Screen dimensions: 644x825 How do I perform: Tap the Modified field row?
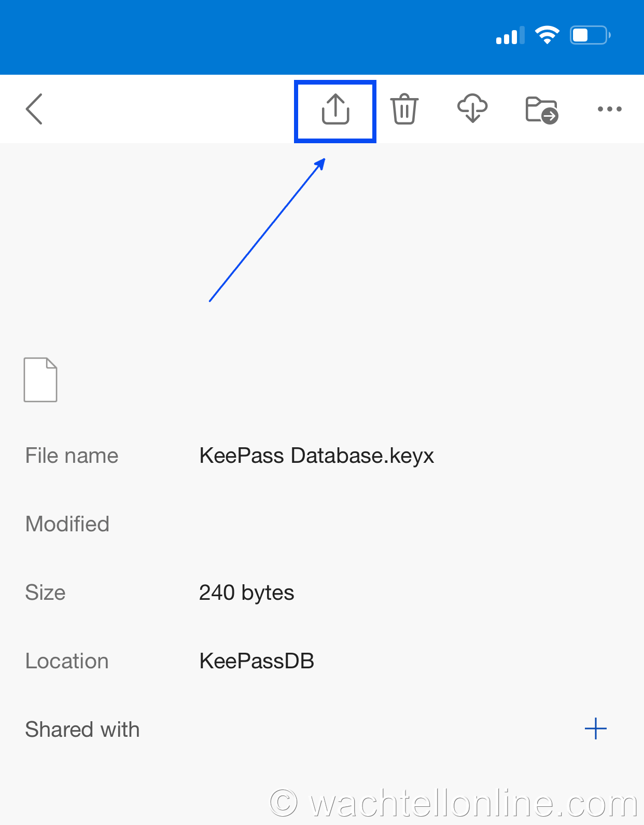coord(67,524)
